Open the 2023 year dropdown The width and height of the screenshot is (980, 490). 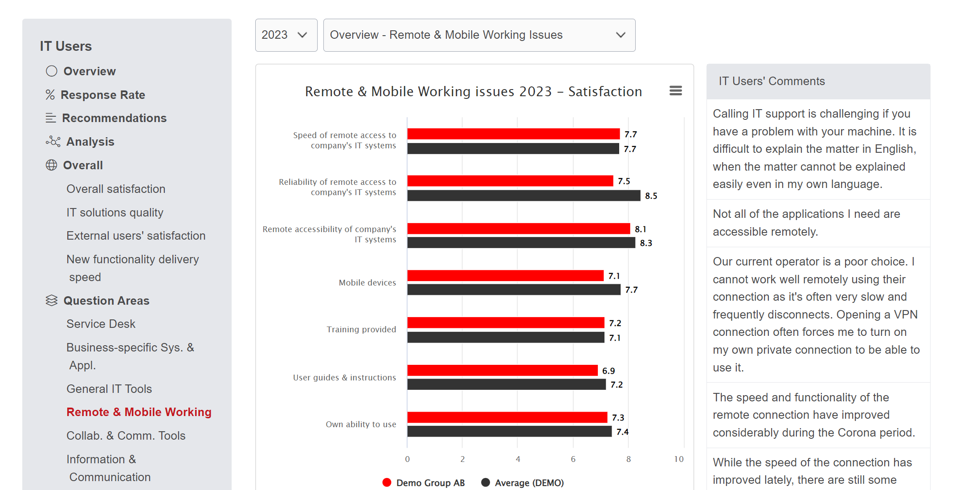tap(286, 35)
